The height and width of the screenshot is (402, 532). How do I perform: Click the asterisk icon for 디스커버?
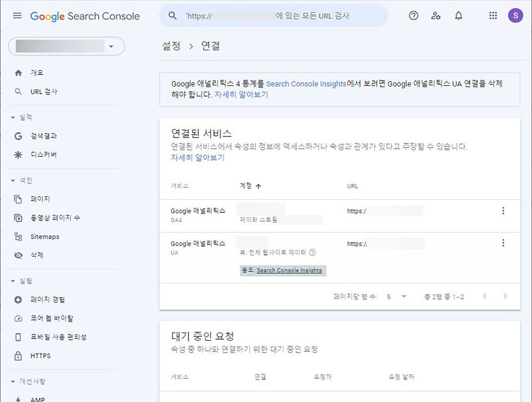18,155
